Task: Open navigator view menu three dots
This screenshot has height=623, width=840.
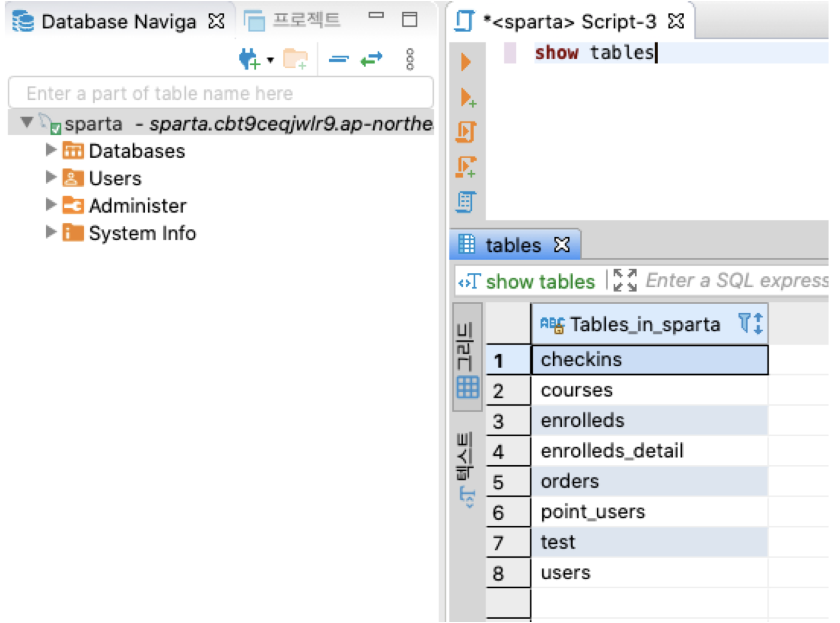Action: pyautogui.click(x=410, y=59)
